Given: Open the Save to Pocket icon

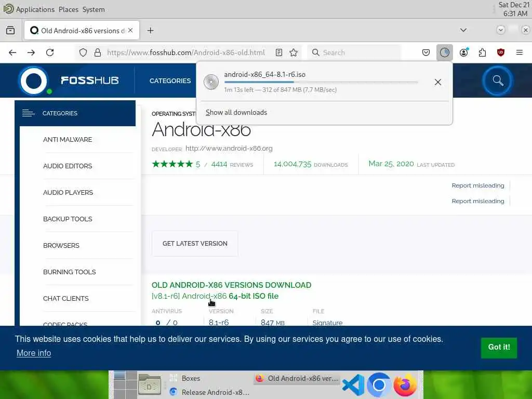Looking at the screenshot, I should click(x=426, y=52).
